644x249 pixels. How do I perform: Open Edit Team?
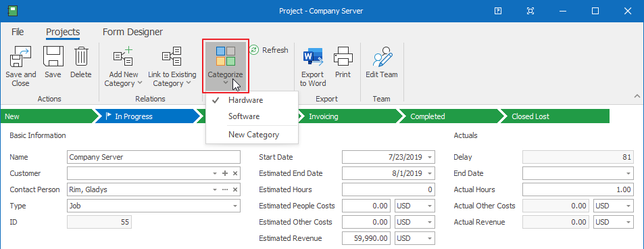[382, 62]
